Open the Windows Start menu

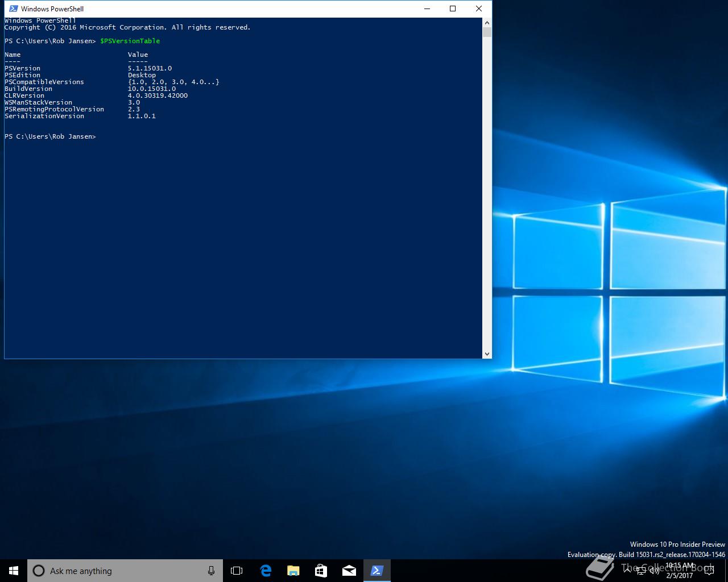pos(14,571)
